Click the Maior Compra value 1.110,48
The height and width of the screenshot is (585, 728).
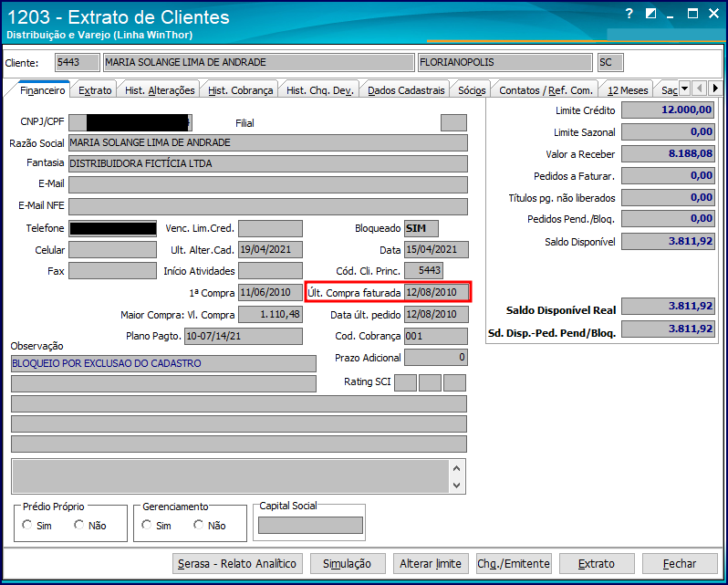(270, 314)
